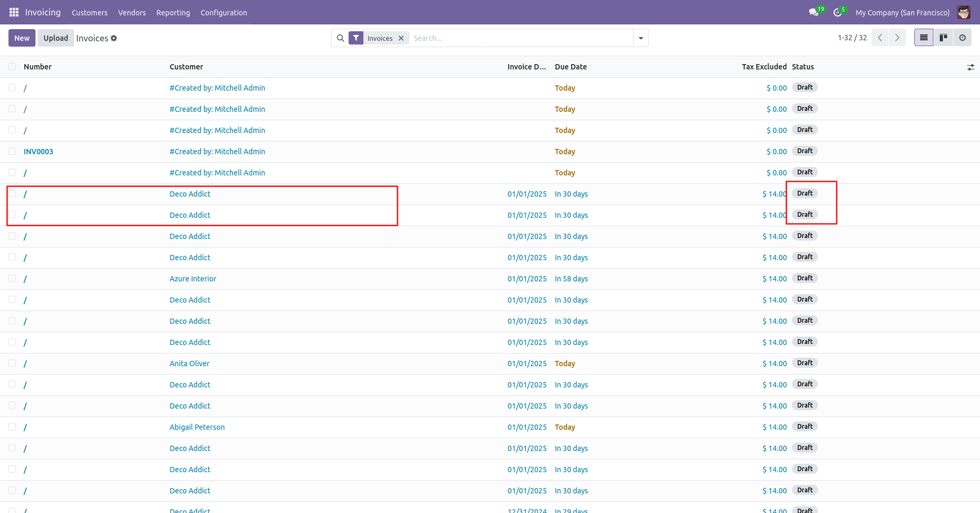Remove the Invoices filter facet
This screenshot has height=513, width=980.
[x=401, y=38]
